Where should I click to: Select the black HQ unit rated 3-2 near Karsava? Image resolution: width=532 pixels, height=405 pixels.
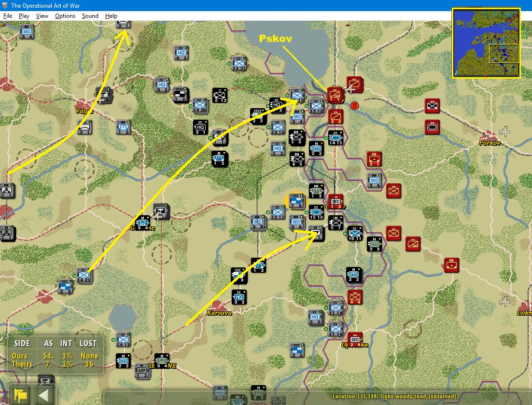pyautogui.click(x=239, y=297)
